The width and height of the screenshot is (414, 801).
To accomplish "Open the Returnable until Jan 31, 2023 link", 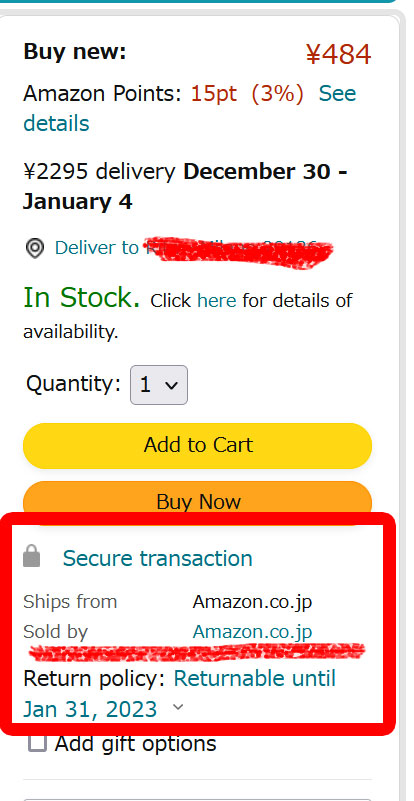I will tap(179, 694).
